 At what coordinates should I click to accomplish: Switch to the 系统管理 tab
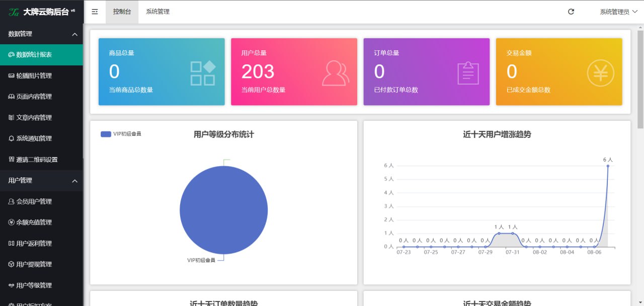[x=157, y=12]
